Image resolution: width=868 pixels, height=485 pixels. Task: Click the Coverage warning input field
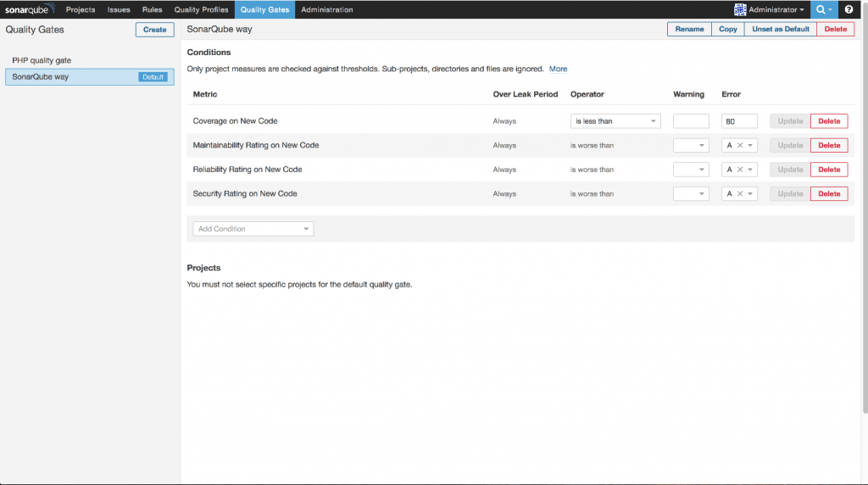pos(691,121)
